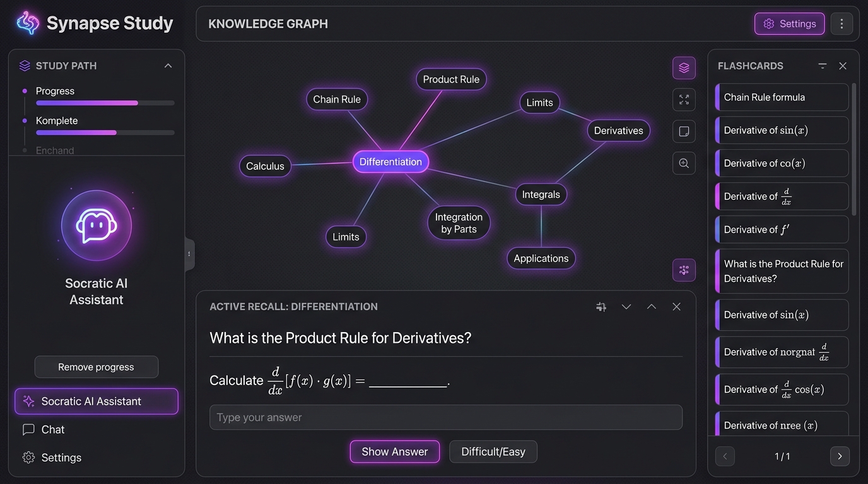
Task: Open the three-dot more options menu
Action: coord(842,24)
